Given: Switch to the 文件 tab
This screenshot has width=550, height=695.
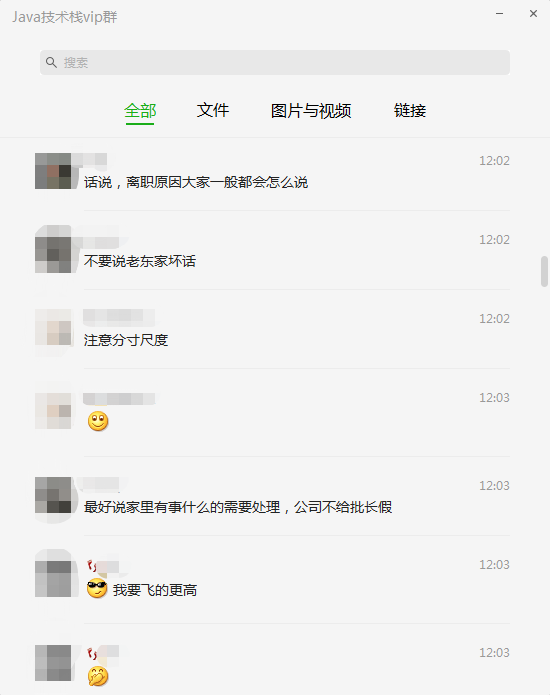Looking at the screenshot, I should [213, 110].
